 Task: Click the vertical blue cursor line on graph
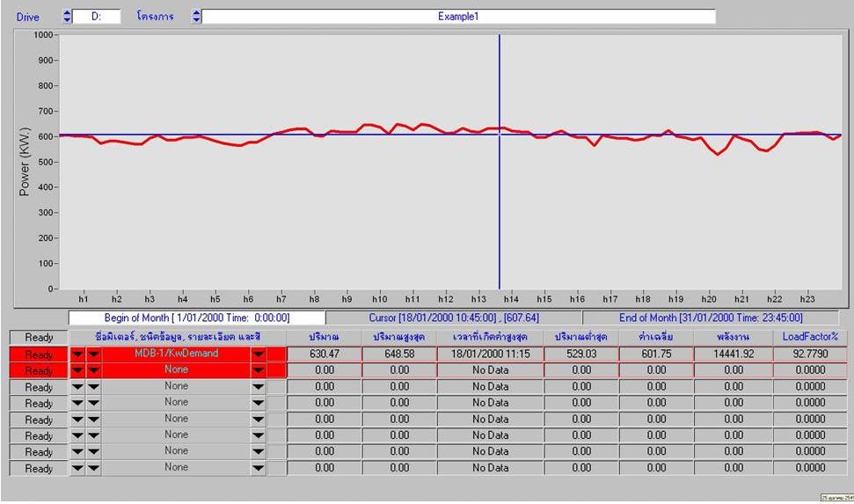[500, 220]
